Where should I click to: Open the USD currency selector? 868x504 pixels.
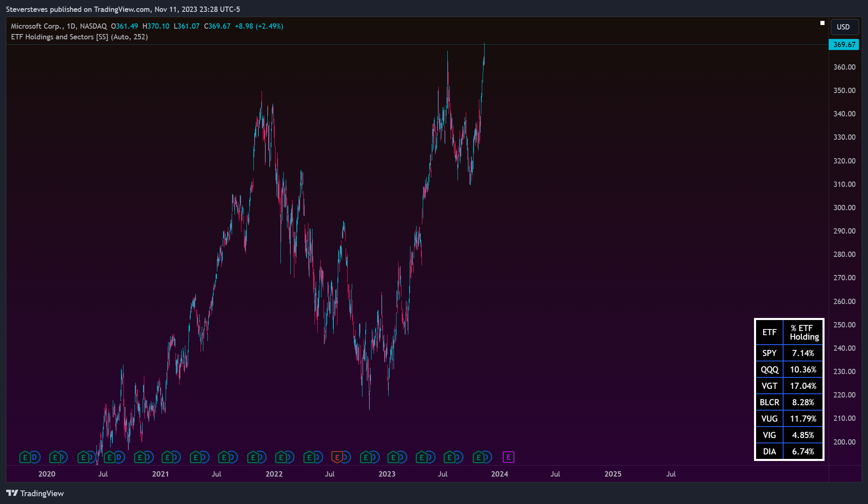[x=844, y=27]
